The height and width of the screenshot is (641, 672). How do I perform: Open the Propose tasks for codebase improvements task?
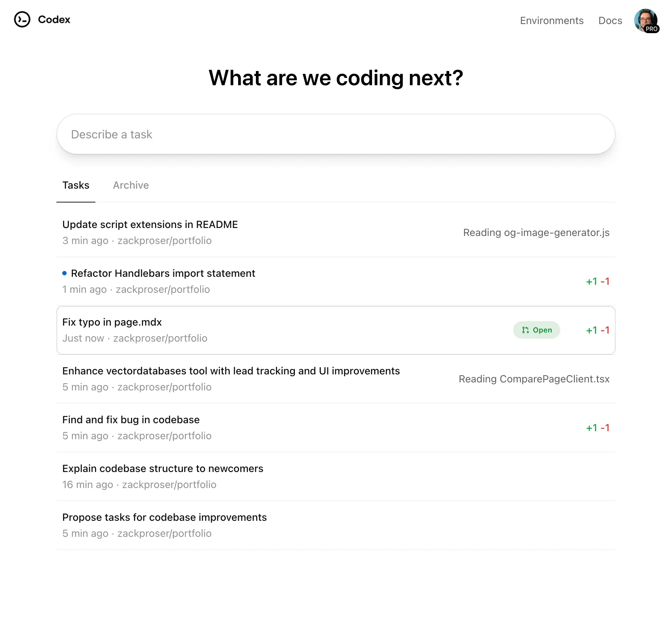(164, 517)
